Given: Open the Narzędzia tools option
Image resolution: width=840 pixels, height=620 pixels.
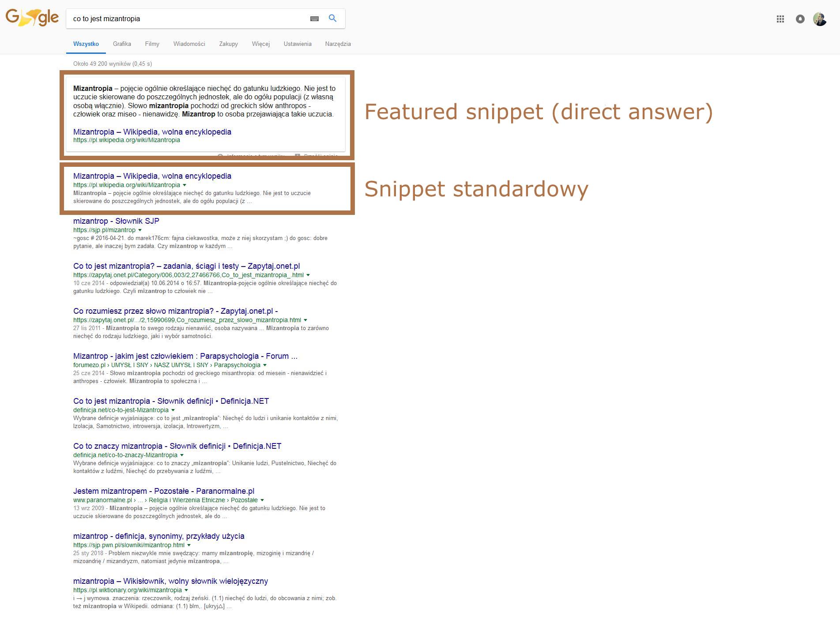Looking at the screenshot, I should [338, 44].
